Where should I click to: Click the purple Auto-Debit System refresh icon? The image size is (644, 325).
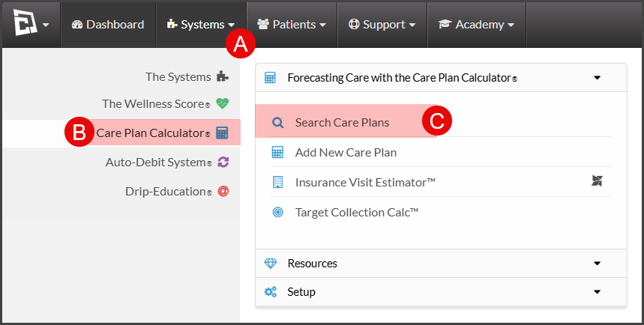223,162
